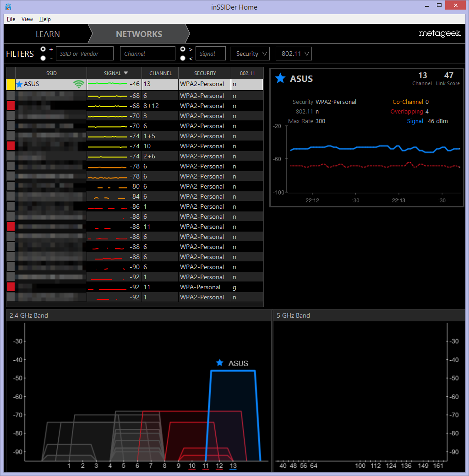Select the less-than signal filter radio button

point(183,58)
